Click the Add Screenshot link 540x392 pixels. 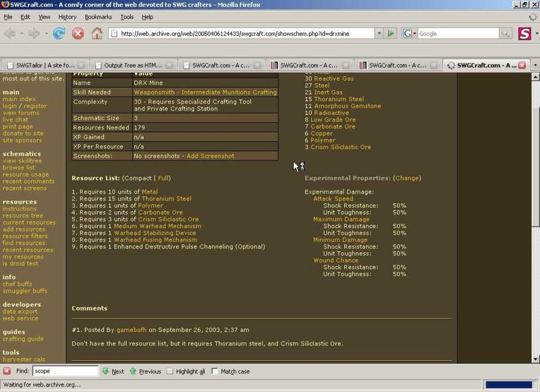(211, 156)
